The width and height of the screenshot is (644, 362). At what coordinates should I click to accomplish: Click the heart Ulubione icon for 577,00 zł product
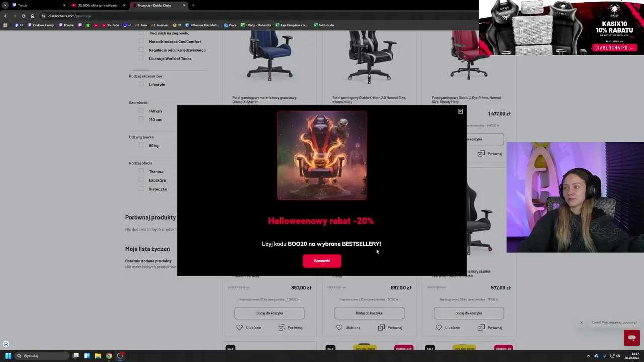pos(439,328)
